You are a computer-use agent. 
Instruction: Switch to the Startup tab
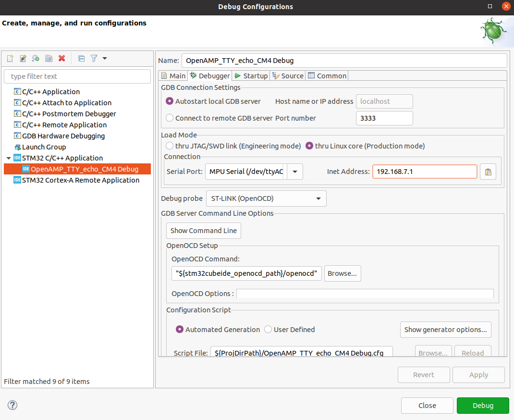click(x=251, y=76)
